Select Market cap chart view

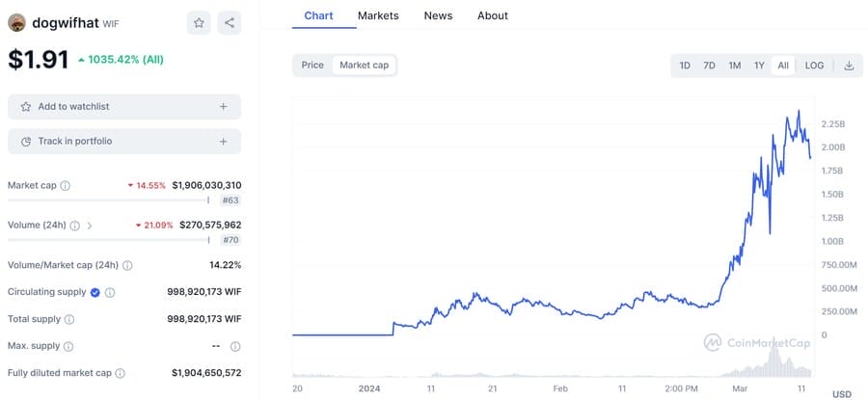click(x=364, y=66)
